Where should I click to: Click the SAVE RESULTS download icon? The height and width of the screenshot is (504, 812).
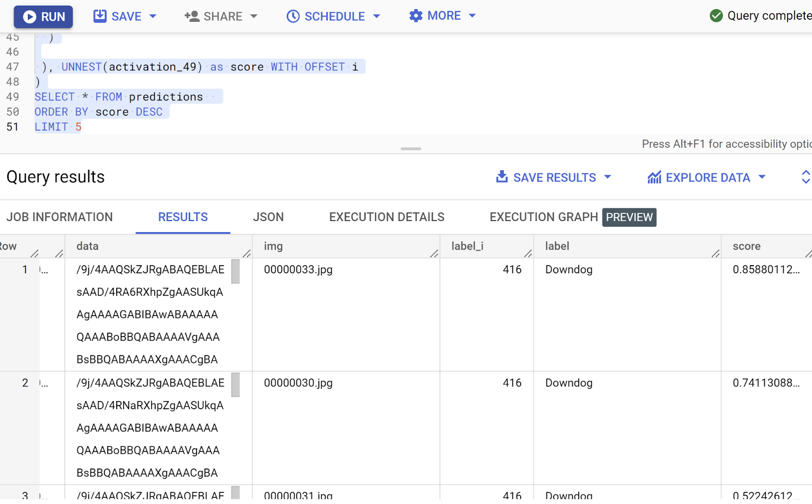click(x=502, y=177)
